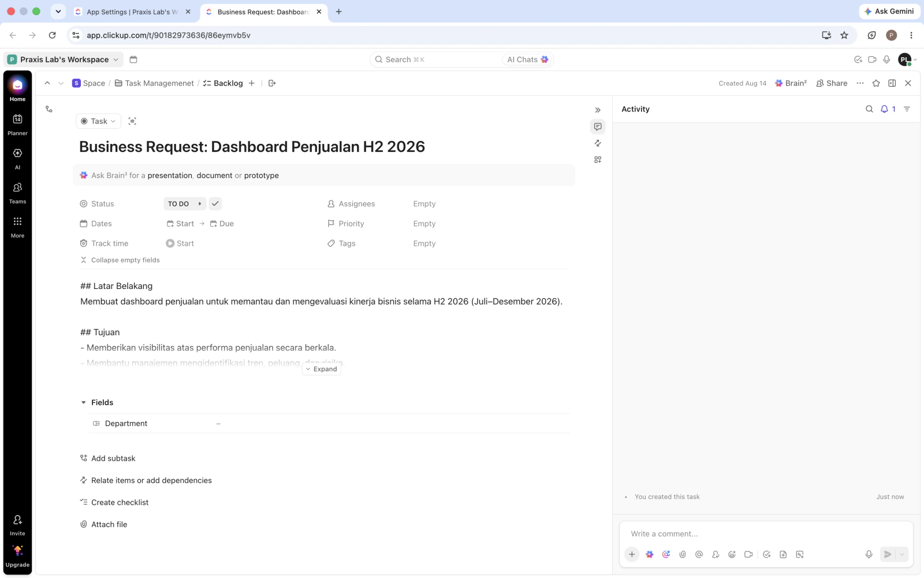The height and width of the screenshot is (578, 924).
Task: Advance to the next status using the arrow
Action: coord(200,203)
